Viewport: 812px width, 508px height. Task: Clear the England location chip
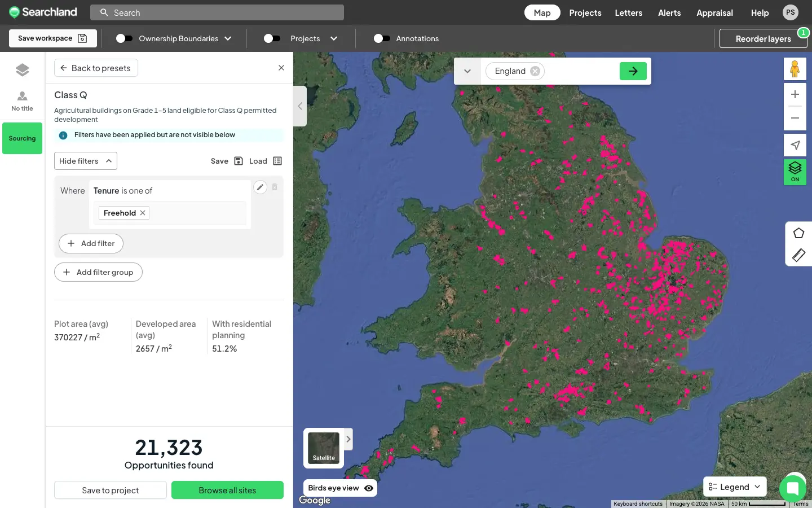click(x=535, y=71)
